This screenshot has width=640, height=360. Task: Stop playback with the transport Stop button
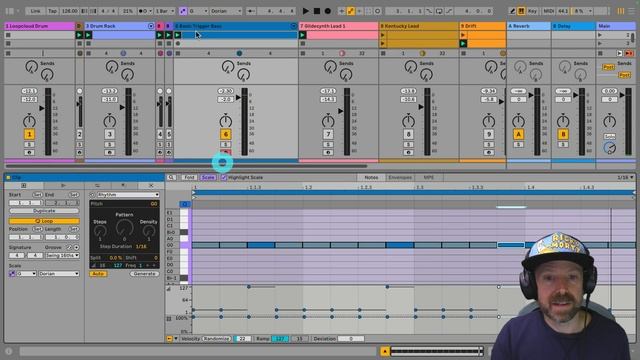click(x=317, y=11)
